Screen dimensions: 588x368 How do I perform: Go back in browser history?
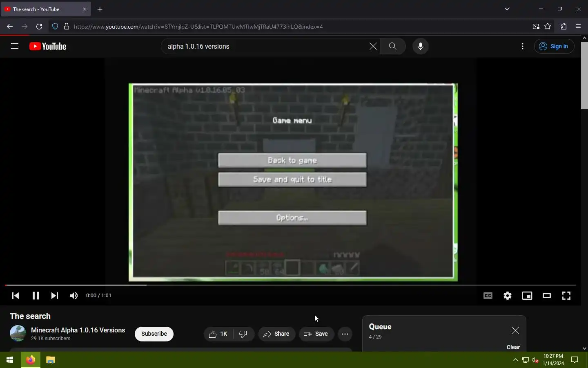(10, 27)
